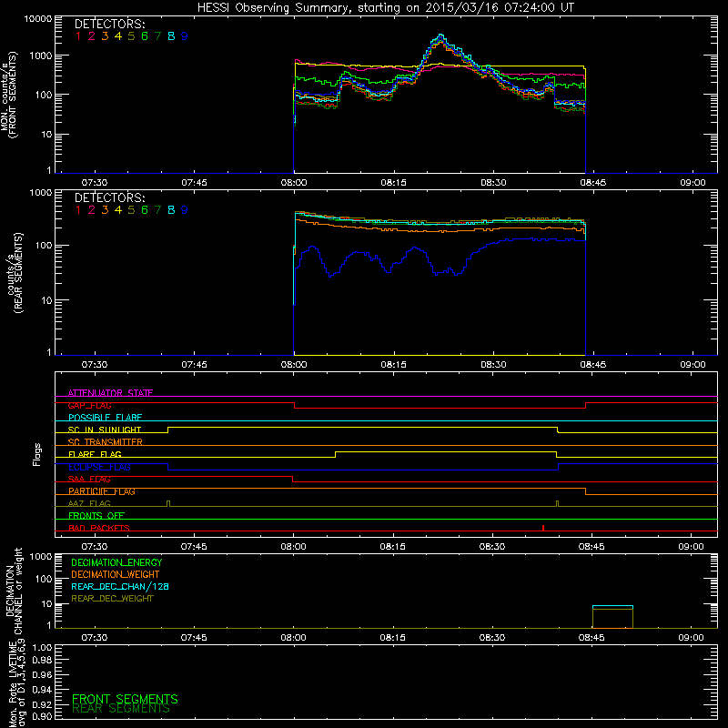
Task: Click the HESSI Observing Summary title text
Action: tap(385, 8)
